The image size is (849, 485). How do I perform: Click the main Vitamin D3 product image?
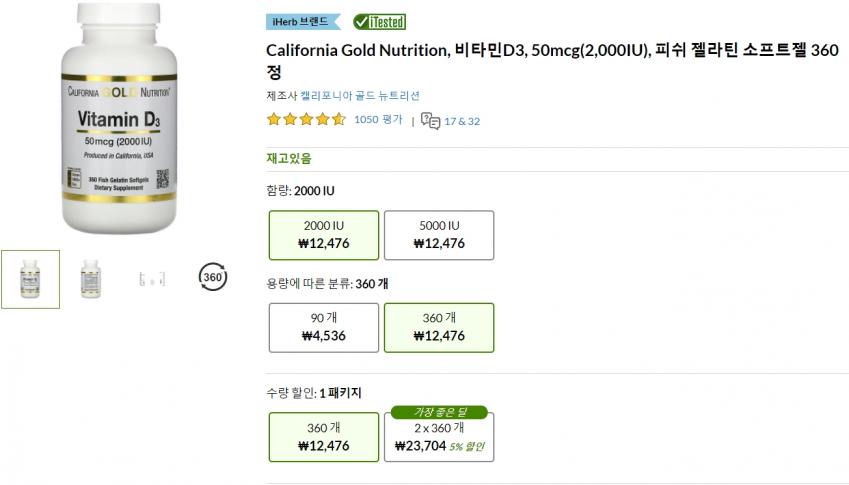(120, 118)
